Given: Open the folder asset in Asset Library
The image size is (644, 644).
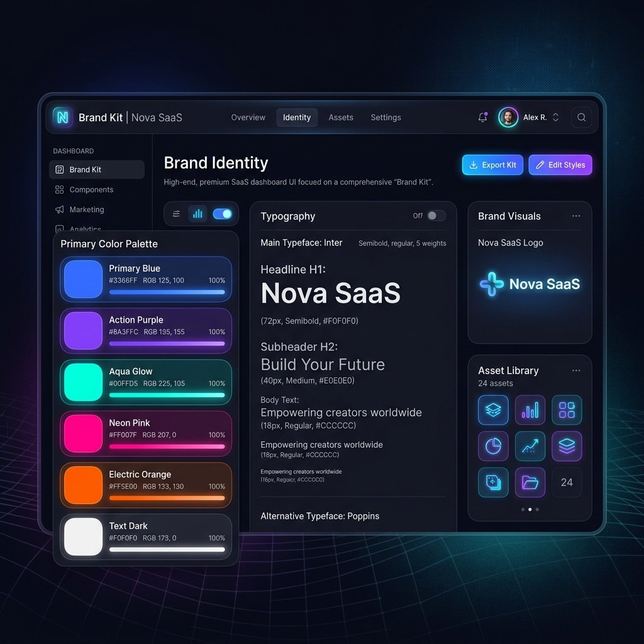Looking at the screenshot, I should click(530, 482).
